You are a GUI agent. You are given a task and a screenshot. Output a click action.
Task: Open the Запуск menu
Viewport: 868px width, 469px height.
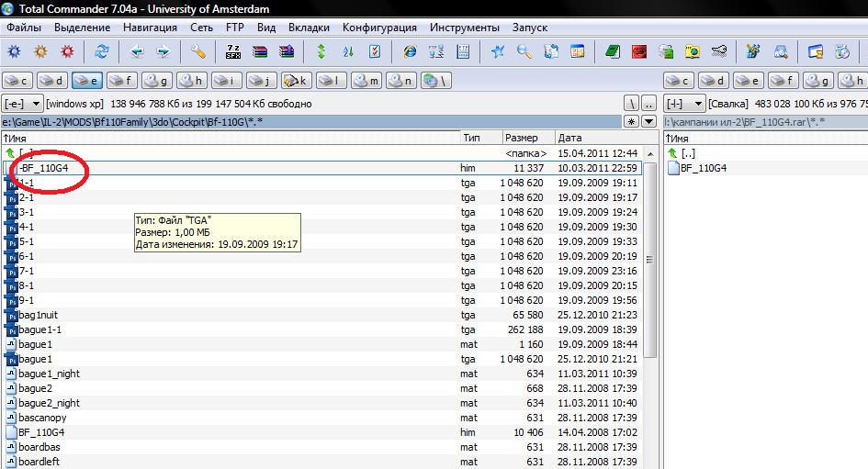tap(530, 28)
